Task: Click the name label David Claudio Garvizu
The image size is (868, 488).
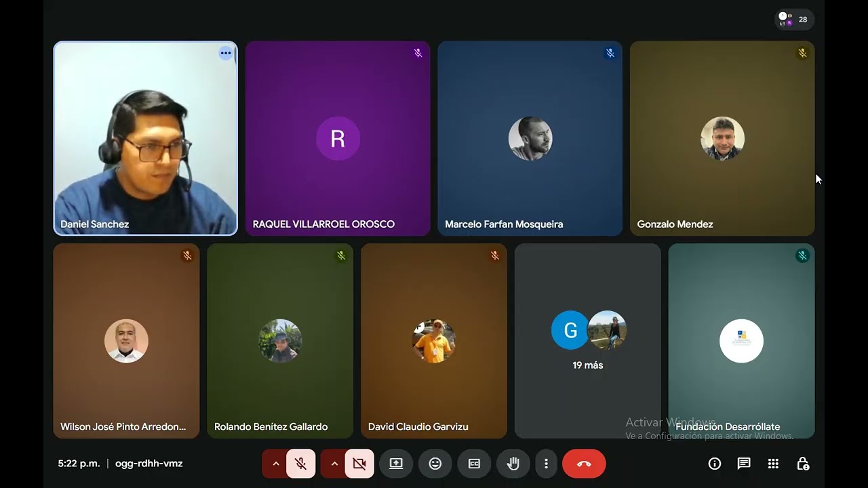Action: [418, 427]
